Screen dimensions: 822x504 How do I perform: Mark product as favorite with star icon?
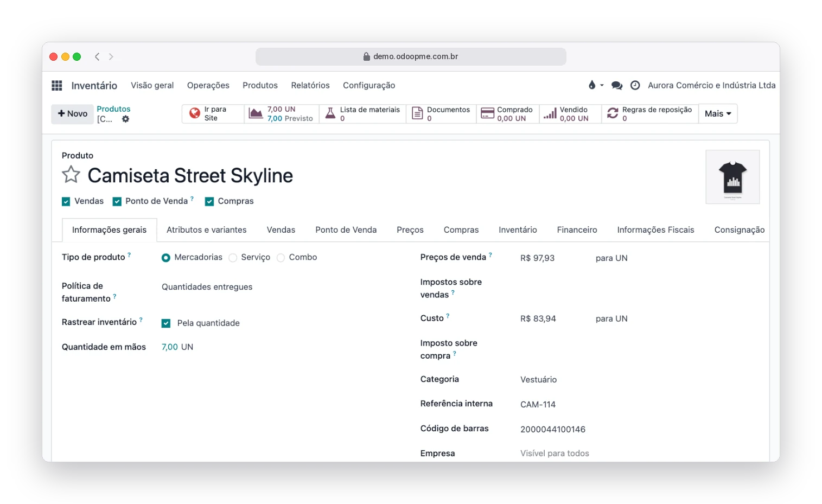coord(71,175)
